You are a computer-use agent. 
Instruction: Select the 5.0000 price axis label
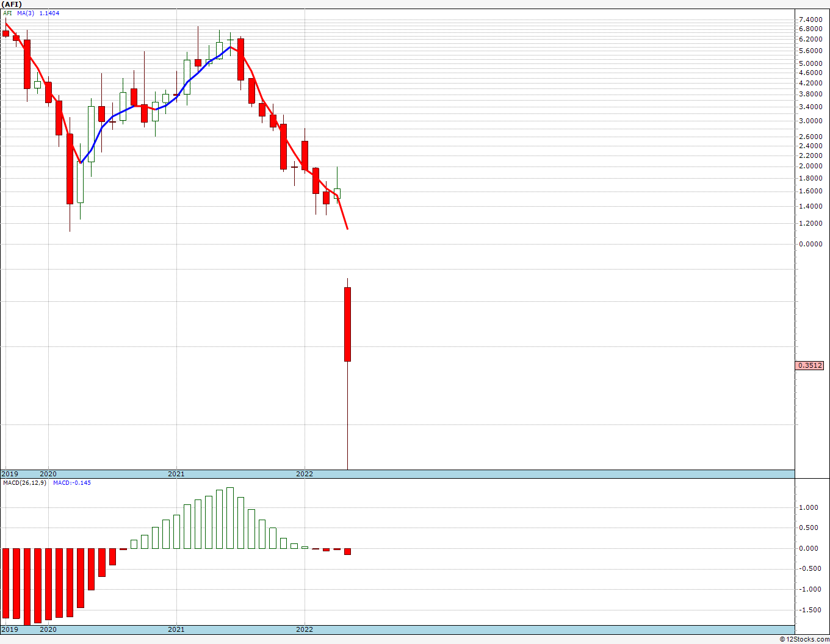pos(810,63)
